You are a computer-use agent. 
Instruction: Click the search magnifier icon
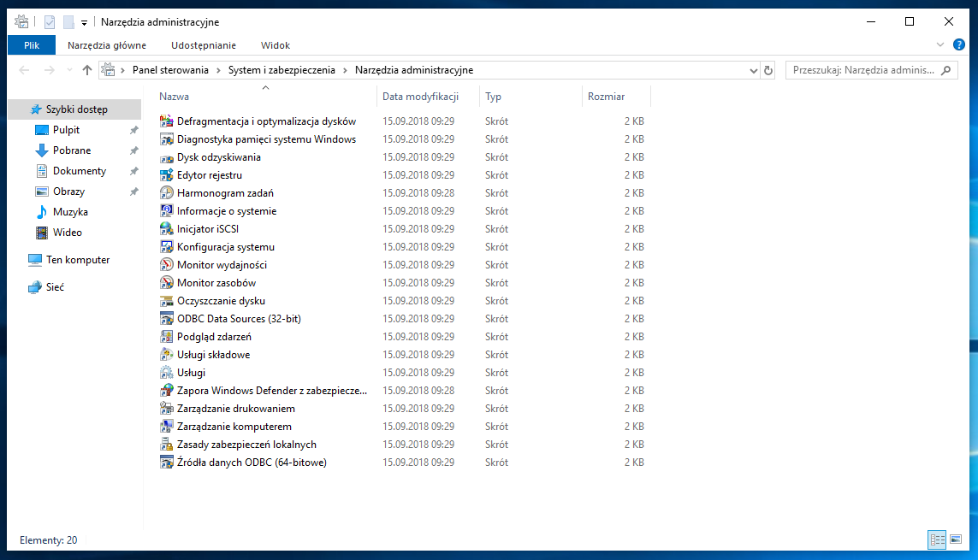click(946, 70)
